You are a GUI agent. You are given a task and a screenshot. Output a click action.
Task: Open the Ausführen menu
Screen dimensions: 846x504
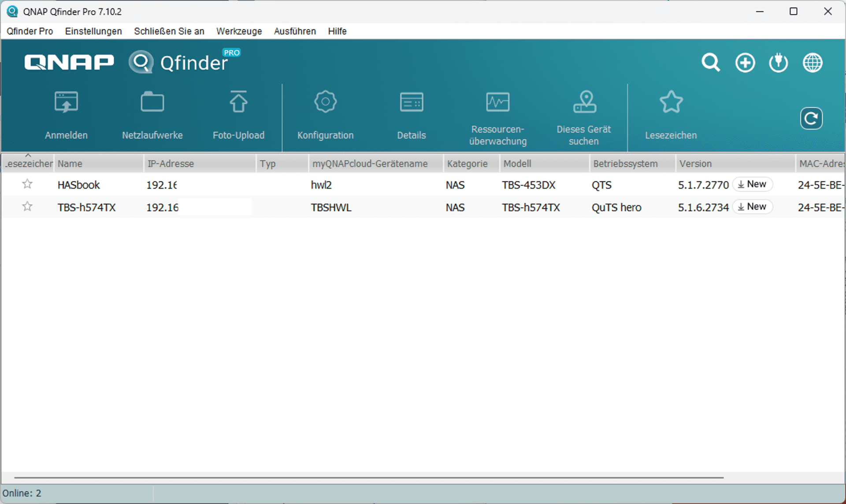pos(295,31)
